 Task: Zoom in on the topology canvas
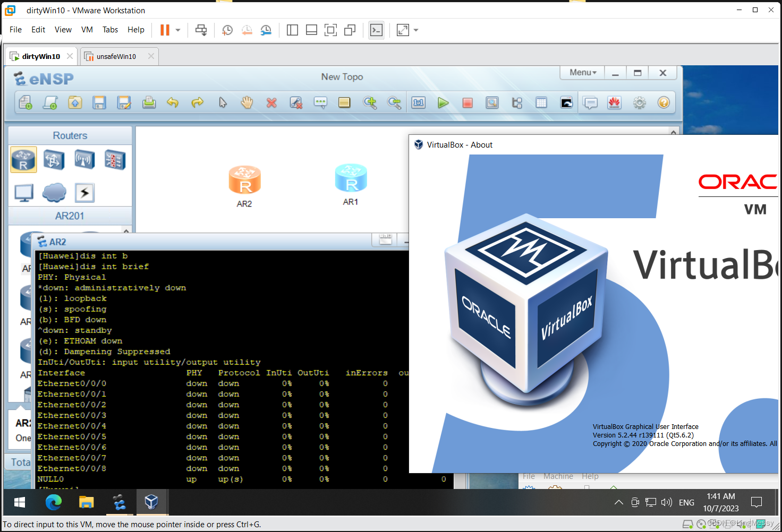click(370, 102)
